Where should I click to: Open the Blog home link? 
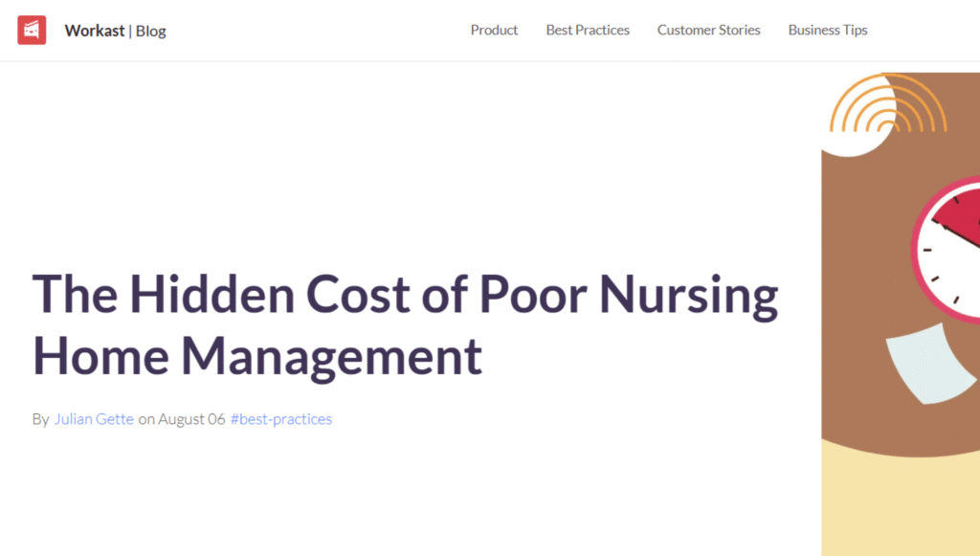(151, 31)
